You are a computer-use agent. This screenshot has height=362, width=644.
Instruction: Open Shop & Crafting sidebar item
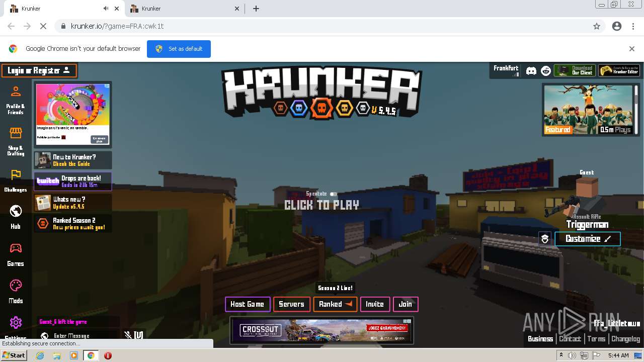(x=16, y=141)
